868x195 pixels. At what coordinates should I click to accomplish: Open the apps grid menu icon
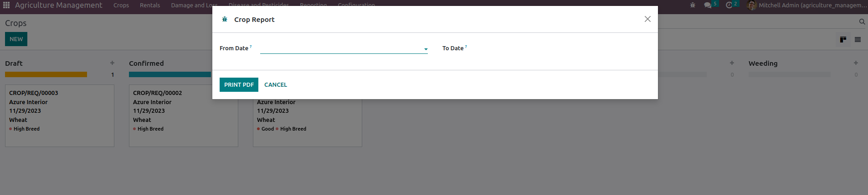pos(6,5)
